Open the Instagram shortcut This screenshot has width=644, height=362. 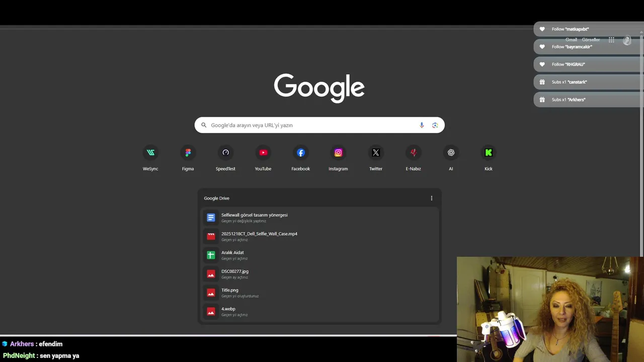338,158
